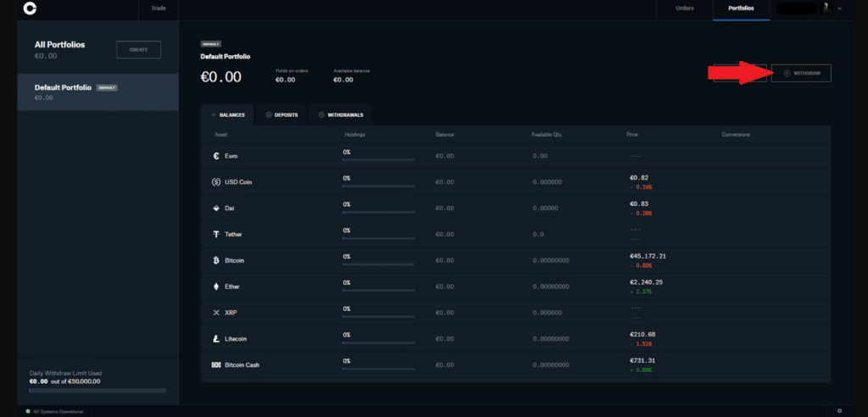Viewport: 868px width, 417px height.
Task: Click the Available balance €0.00 value
Action: (x=343, y=80)
